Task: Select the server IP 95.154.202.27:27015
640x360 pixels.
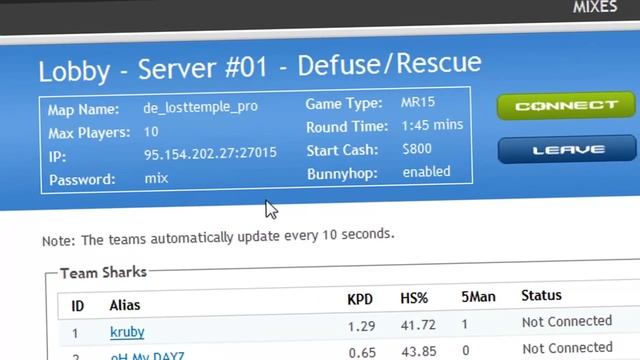Action: pos(210,153)
